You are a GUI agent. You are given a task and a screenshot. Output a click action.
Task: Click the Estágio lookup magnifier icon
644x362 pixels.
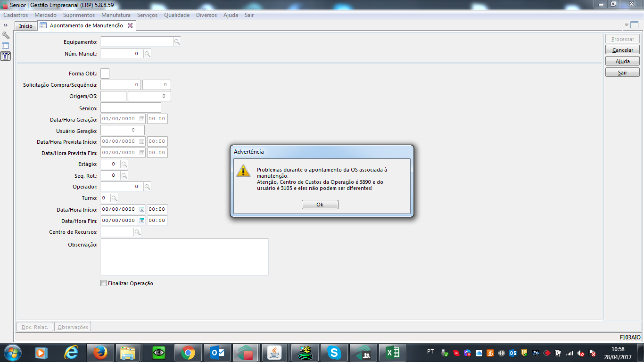click(124, 165)
